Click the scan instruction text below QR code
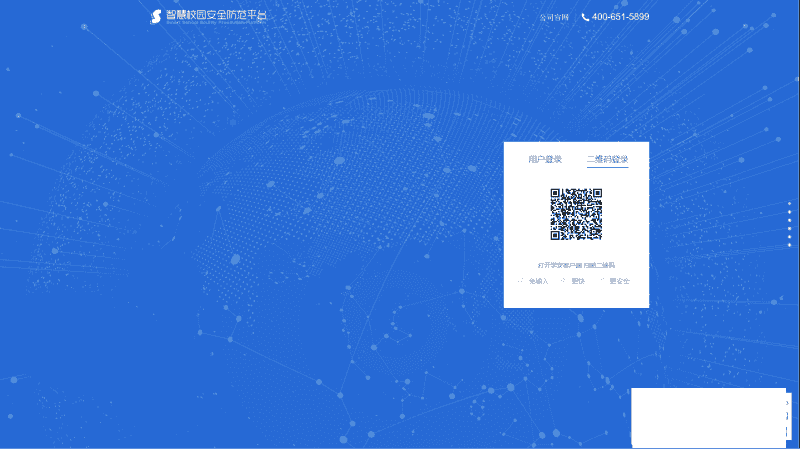This screenshot has width=800, height=450. [576, 265]
